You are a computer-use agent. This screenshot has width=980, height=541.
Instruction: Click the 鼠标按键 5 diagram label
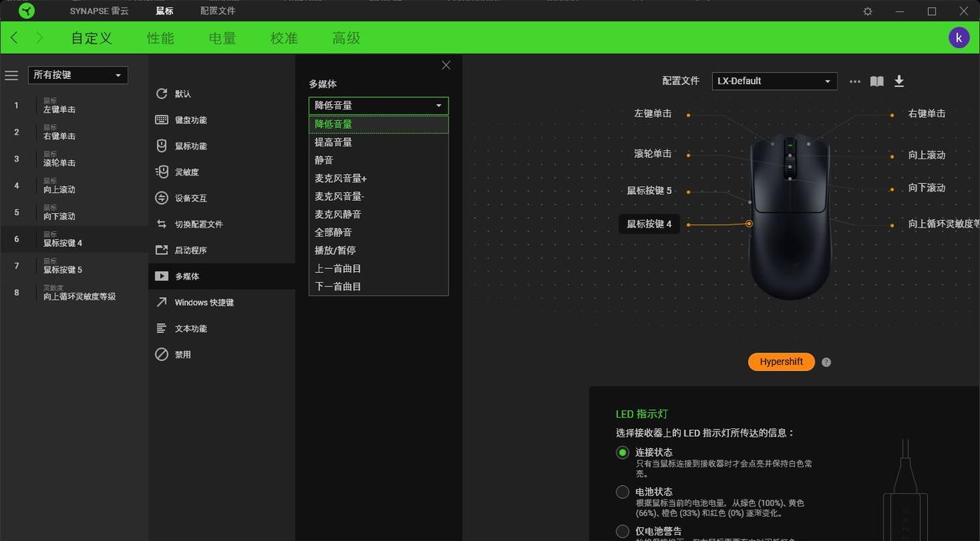coord(649,190)
